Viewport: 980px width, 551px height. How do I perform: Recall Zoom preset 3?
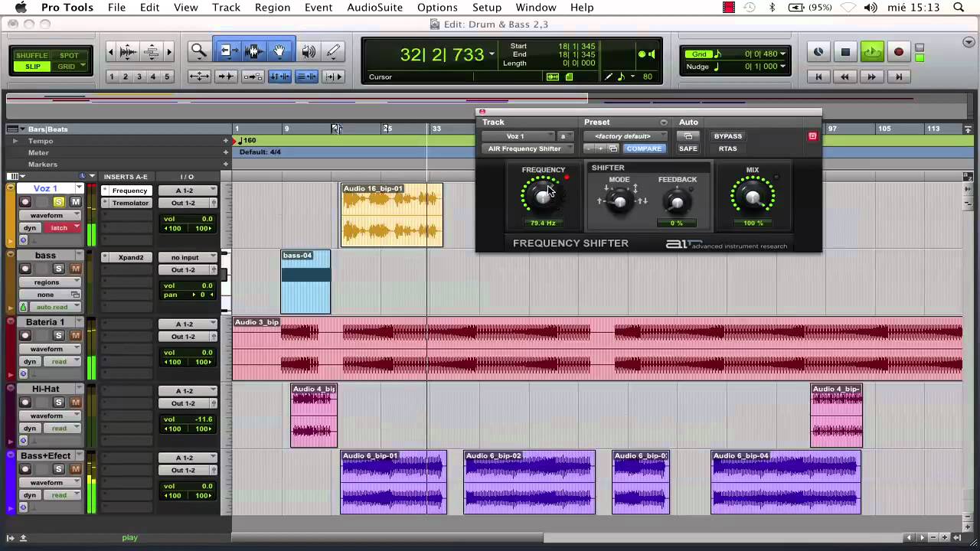point(139,77)
